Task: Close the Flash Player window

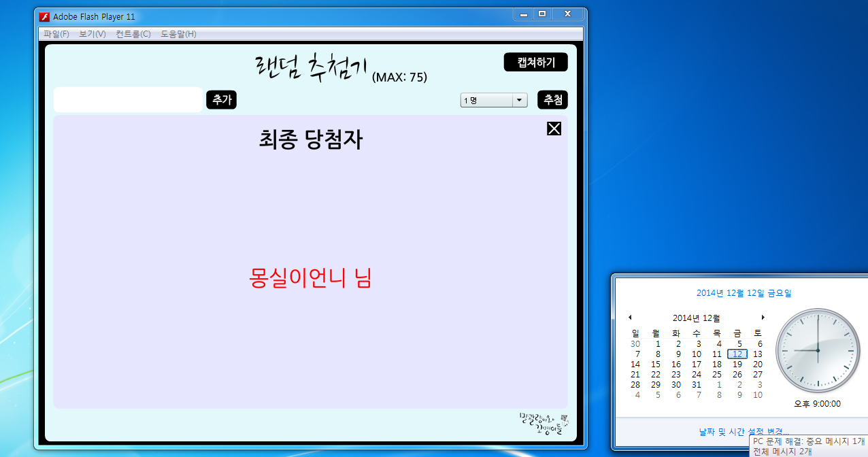Action: [x=567, y=14]
